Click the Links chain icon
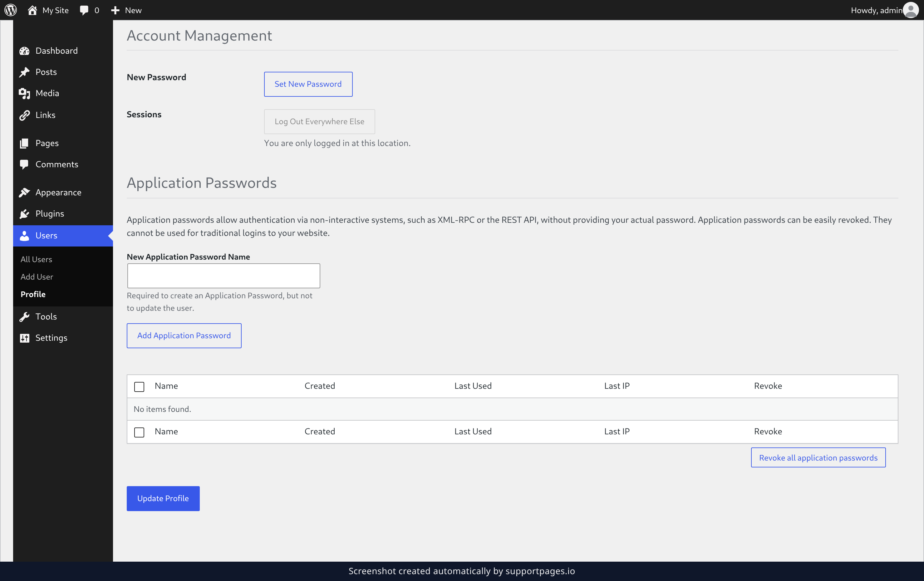The height and width of the screenshot is (581, 924). pos(25,115)
